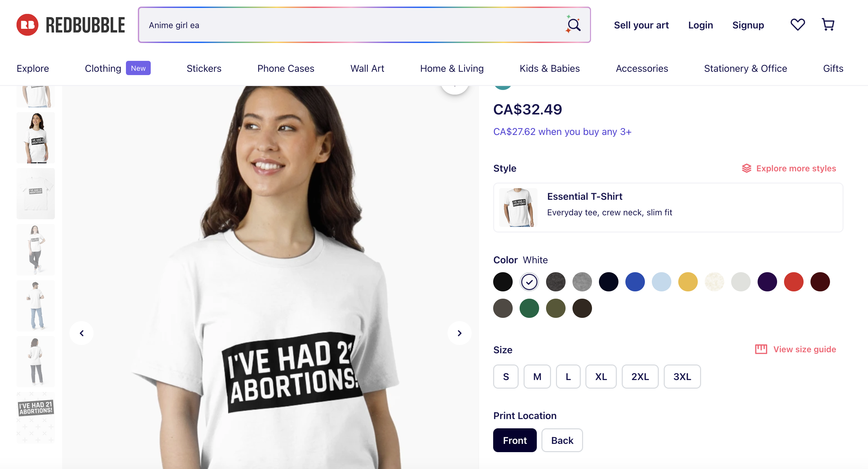This screenshot has width=868, height=469.
Task: Choose size M
Action: 537,377
